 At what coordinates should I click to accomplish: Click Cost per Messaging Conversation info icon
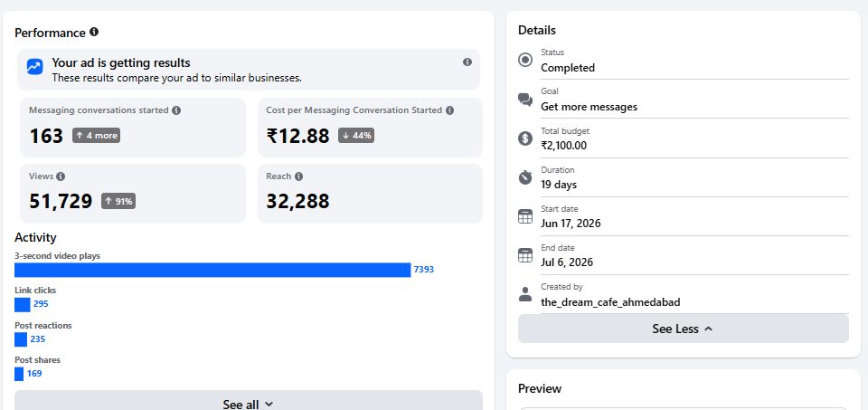[x=449, y=110]
